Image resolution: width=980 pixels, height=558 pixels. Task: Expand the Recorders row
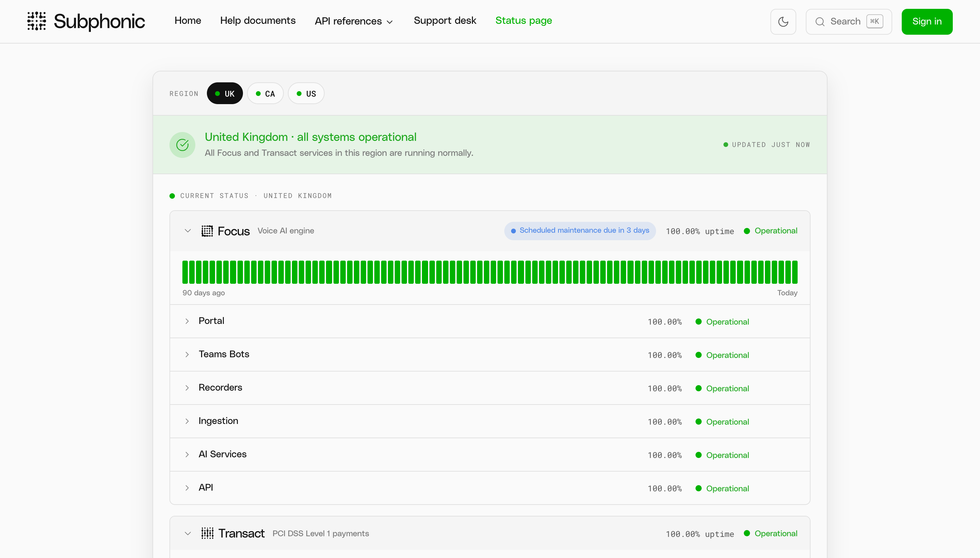[x=187, y=388]
